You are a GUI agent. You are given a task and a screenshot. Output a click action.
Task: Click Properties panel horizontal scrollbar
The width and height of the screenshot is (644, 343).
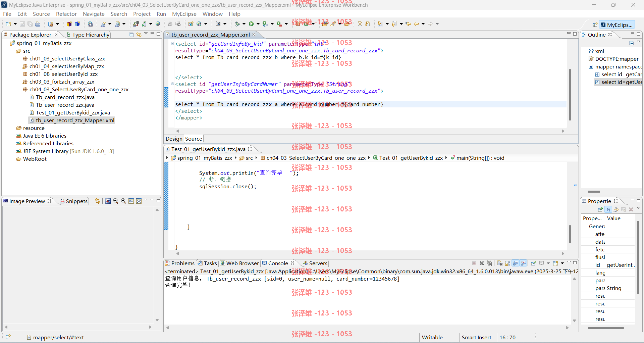(x=606, y=328)
